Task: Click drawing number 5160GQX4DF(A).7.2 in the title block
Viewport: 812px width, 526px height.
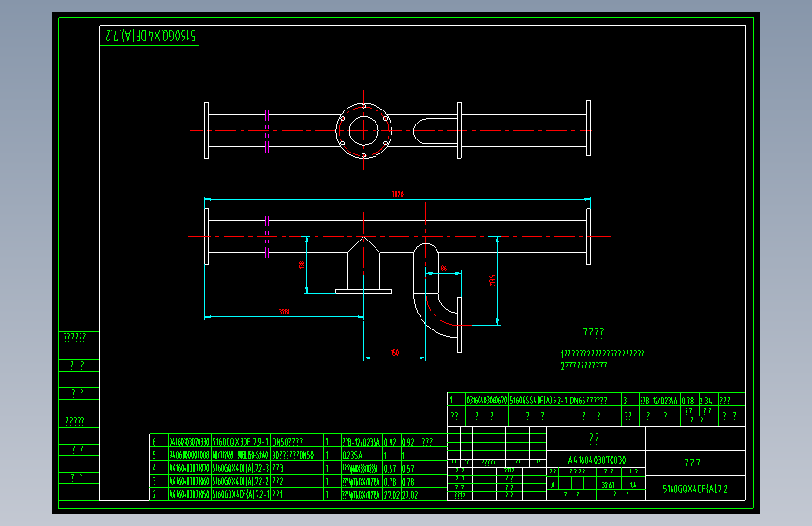Action: 695,489
